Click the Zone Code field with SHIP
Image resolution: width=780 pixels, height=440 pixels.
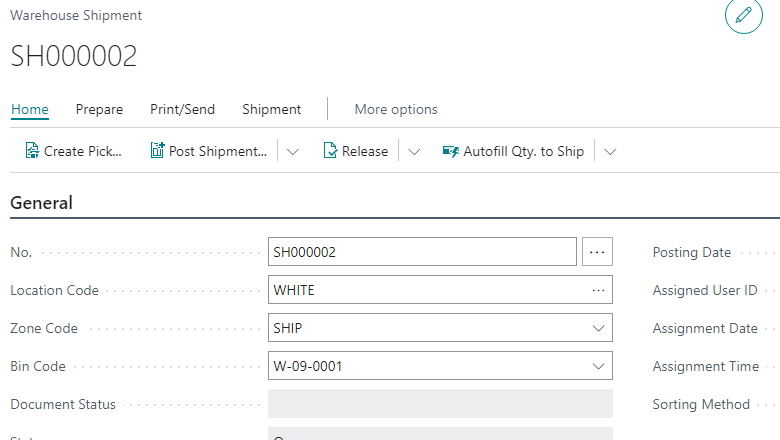point(440,328)
